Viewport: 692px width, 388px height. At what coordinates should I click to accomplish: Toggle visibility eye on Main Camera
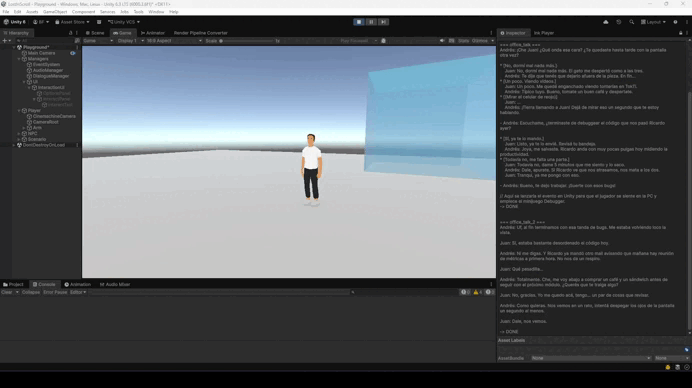pyautogui.click(x=73, y=53)
